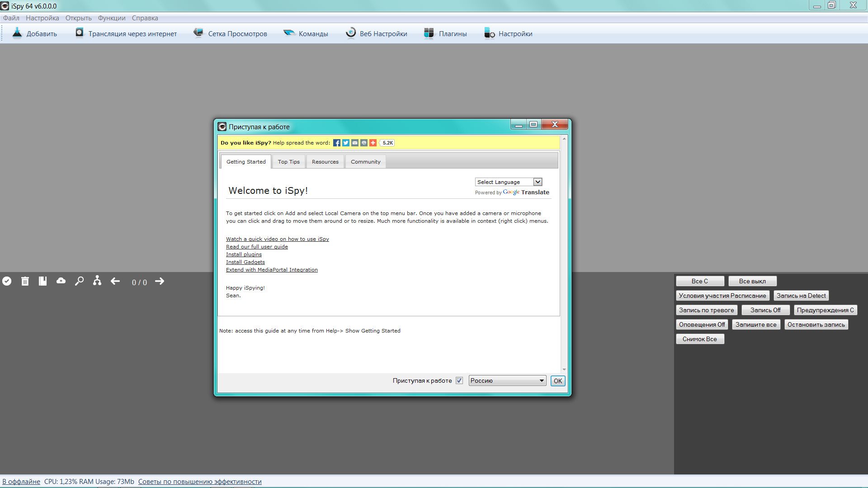Enable Запись на Detect button state

point(801,295)
